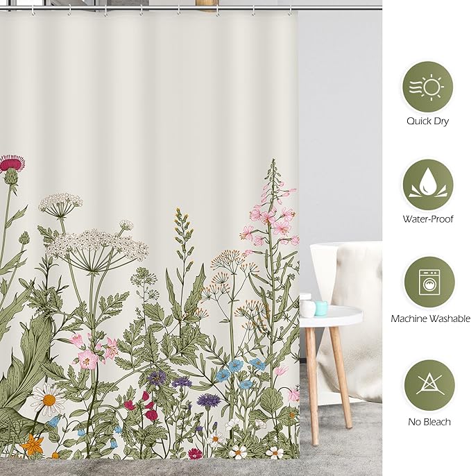Click the magenta thistle flower on the curtain
Image resolution: width=471 pixels, height=476 pixels.
(x=11, y=164)
